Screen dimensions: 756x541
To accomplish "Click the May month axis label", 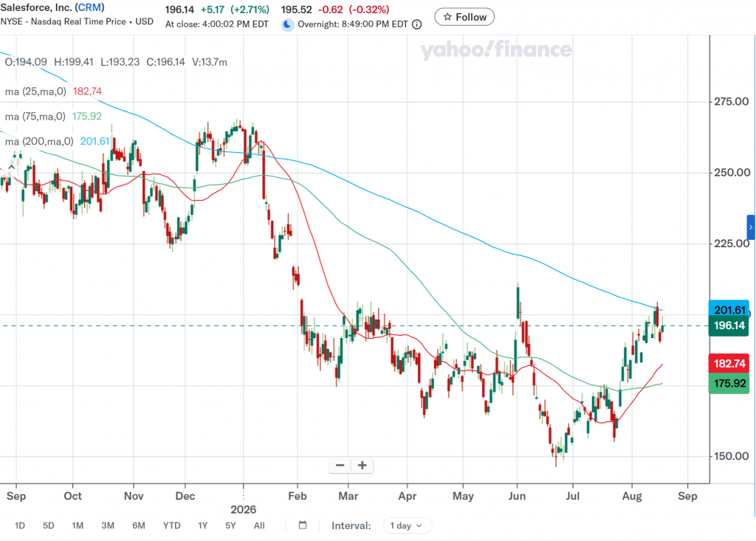I will click(463, 496).
